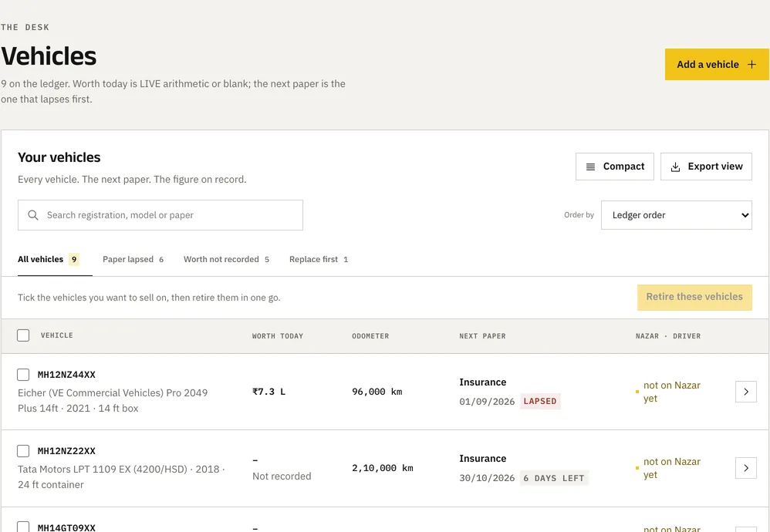The image size is (770, 532).
Task: Click Retire these vehicles button
Action: pyautogui.click(x=694, y=297)
